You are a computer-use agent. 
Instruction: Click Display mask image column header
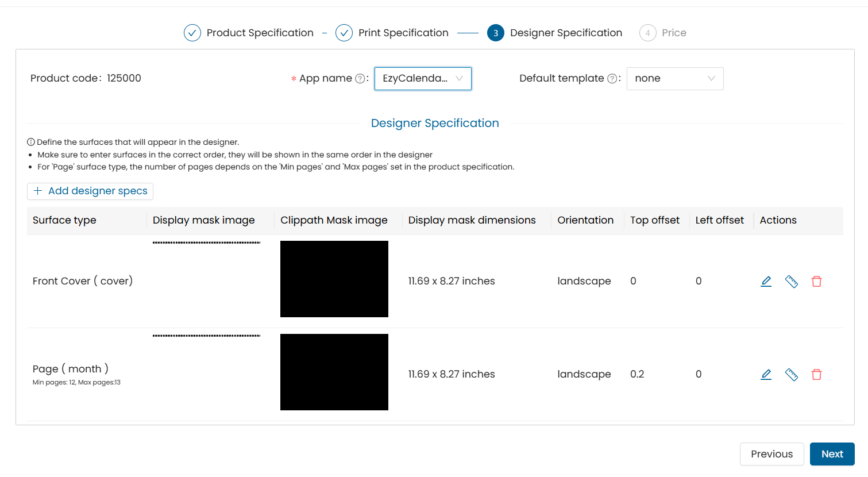click(204, 220)
